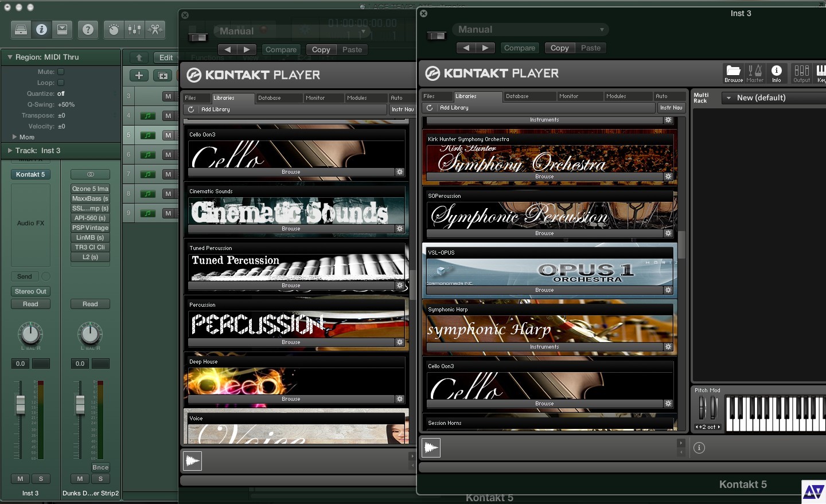Change Quantize value off

(x=61, y=93)
